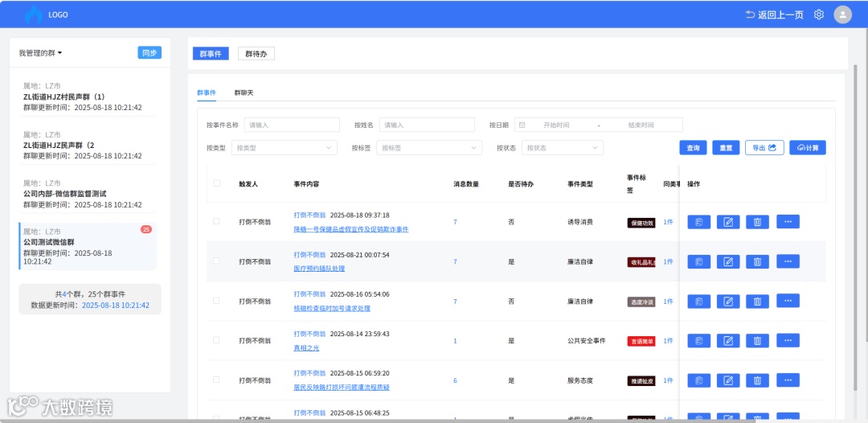868x423 pixels.
Task: Select group 公司内部-微信群监督测试
Action: [x=88, y=194]
